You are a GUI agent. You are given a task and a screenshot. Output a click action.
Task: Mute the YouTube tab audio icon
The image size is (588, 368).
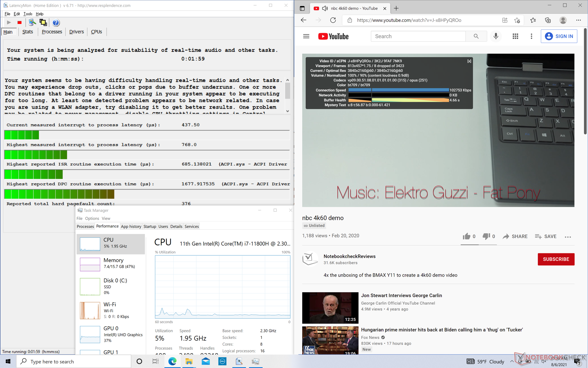[x=325, y=8]
